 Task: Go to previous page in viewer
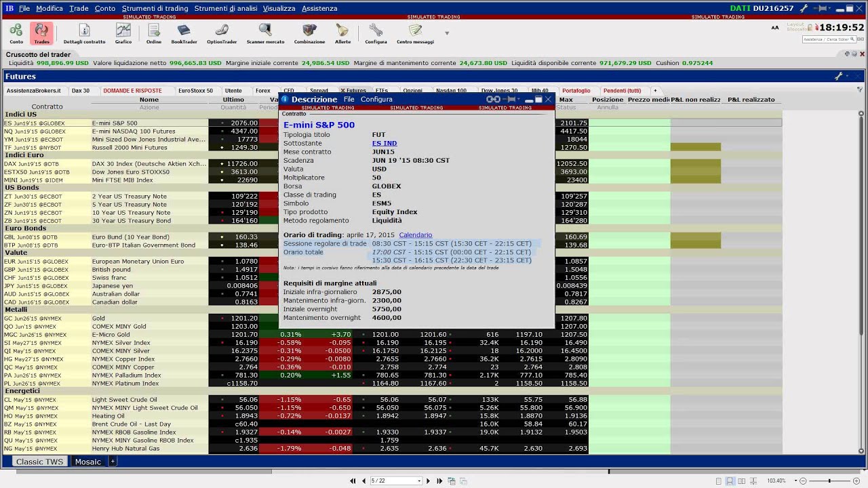coord(363,481)
